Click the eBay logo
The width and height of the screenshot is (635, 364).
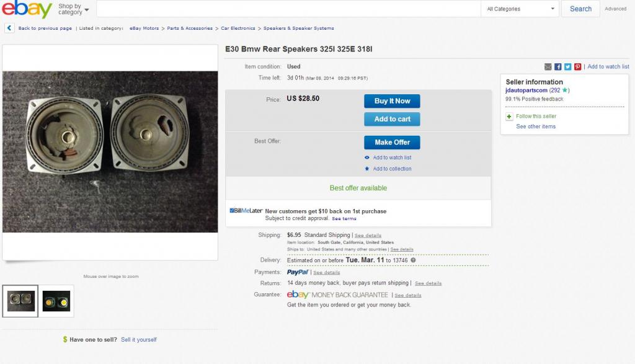click(x=27, y=9)
